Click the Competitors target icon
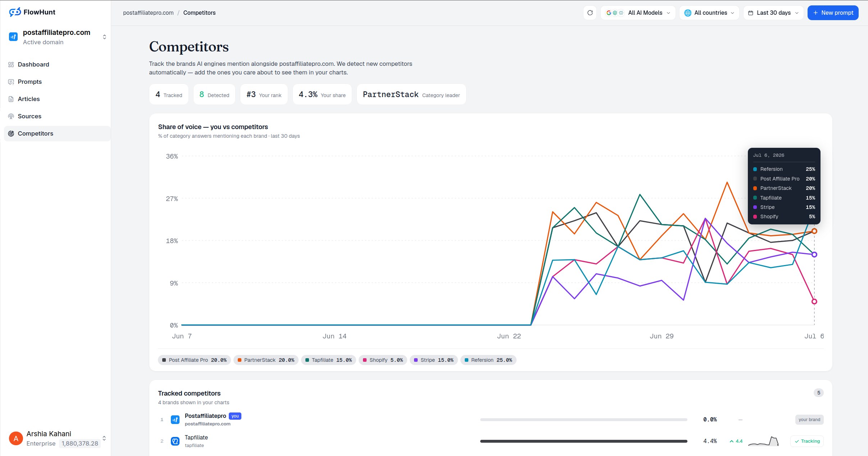868x456 pixels. pyautogui.click(x=11, y=133)
